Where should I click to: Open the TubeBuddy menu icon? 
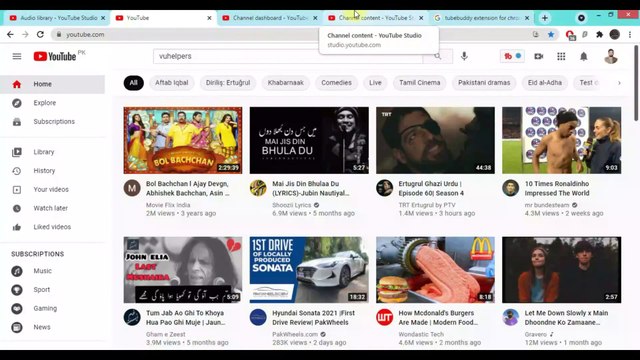(x=512, y=56)
